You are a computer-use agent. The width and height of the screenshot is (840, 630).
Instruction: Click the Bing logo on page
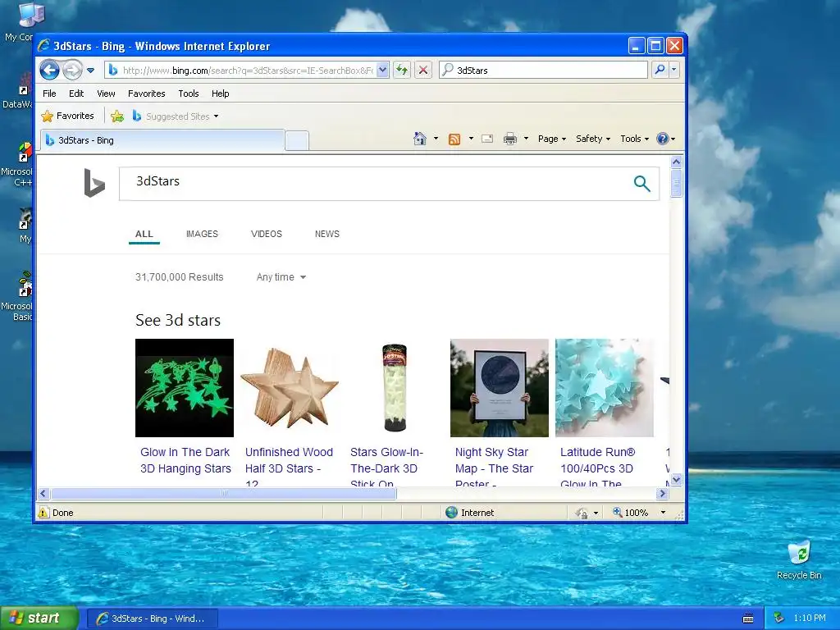pos(94,183)
